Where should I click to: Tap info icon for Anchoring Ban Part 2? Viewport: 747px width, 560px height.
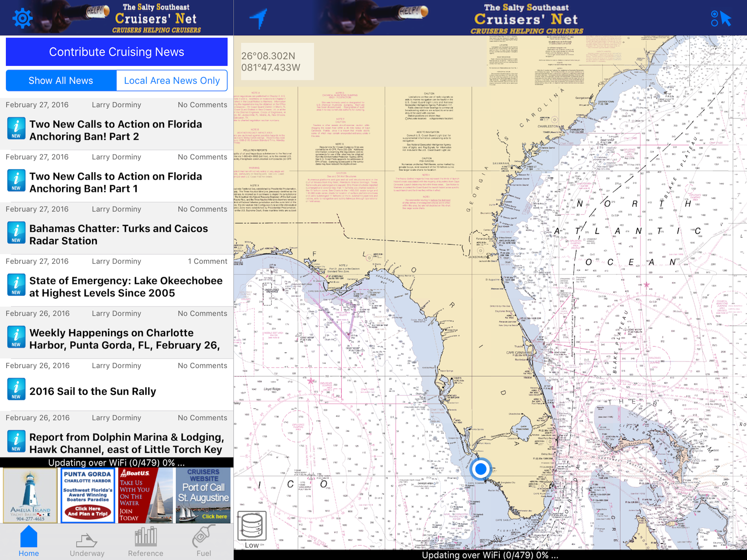tap(16, 129)
